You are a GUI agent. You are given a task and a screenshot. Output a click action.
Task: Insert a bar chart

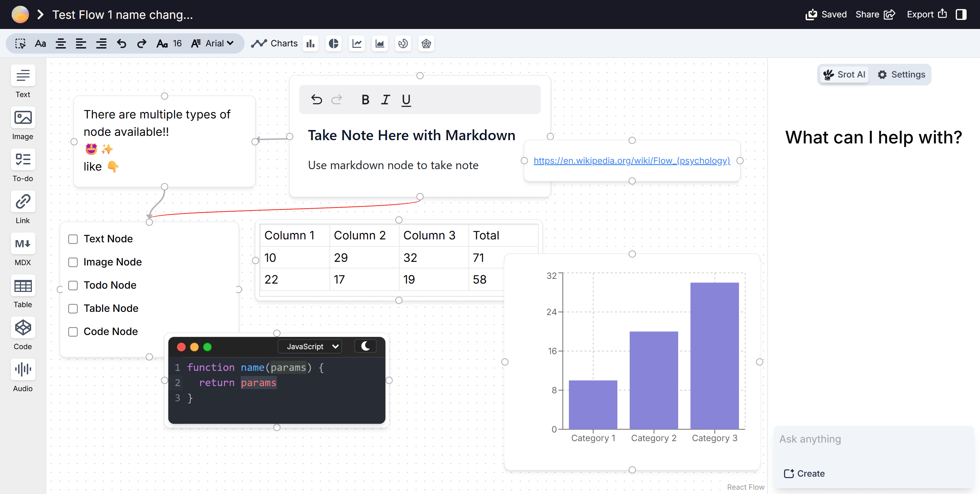pyautogui.click(x=311, y=43)
